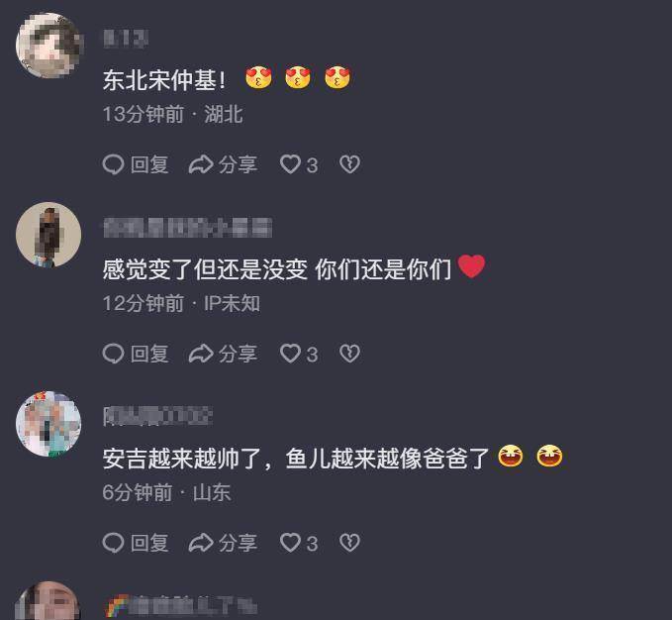This screenshot has width=672, height=620.
Task: Open the rainbow-prefixed username at bottom
Action: [181, 605]
